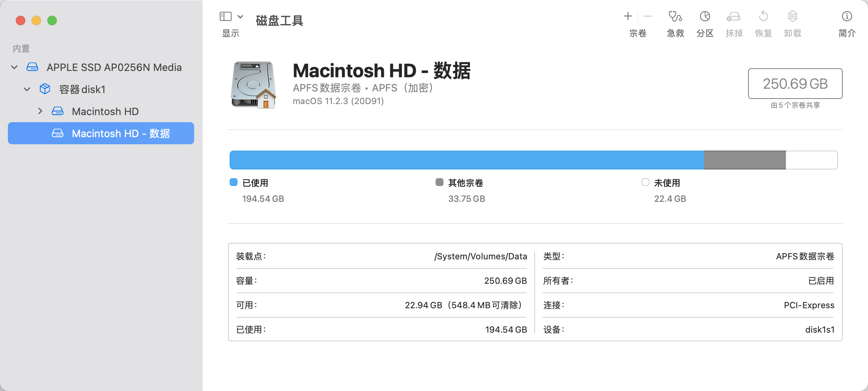Click the 由5个宗卷共享 caption

click(x=795, y=105)
